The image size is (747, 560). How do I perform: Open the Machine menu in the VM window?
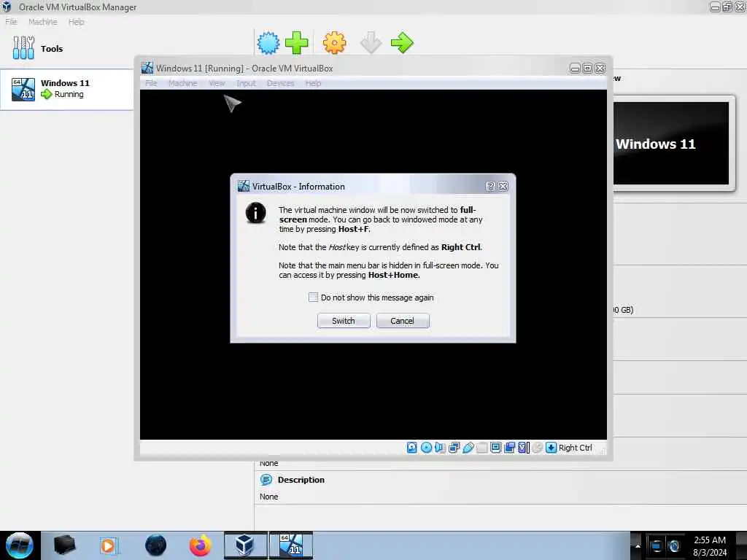pyautogui.click(x=182, y=83)
